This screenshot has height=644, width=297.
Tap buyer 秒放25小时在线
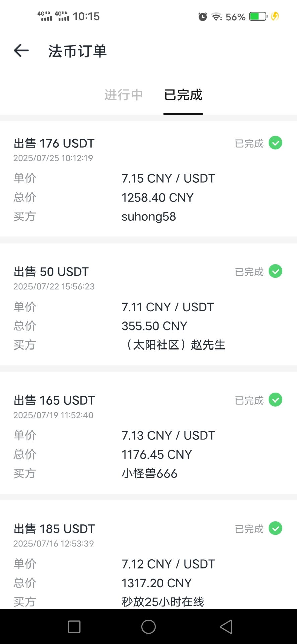163,602
